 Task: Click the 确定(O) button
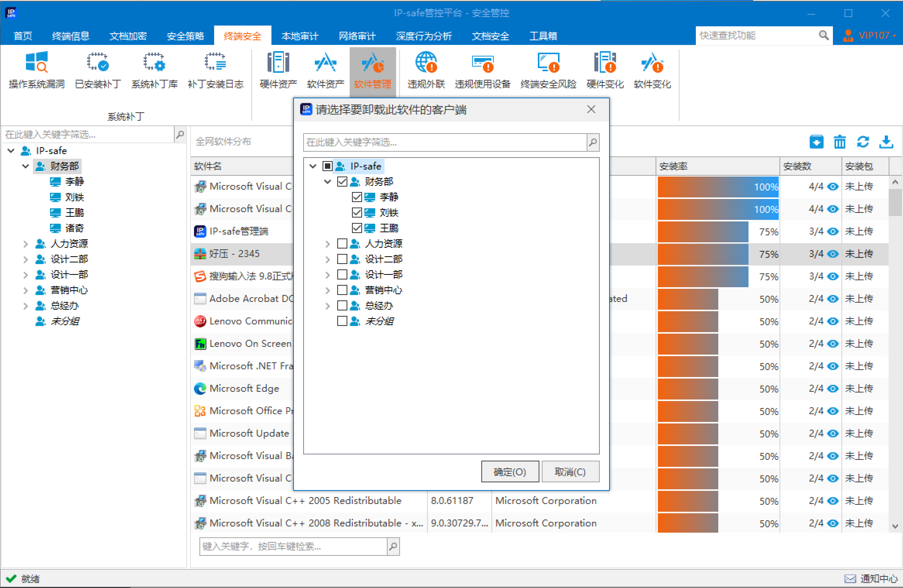coord(510,471)
